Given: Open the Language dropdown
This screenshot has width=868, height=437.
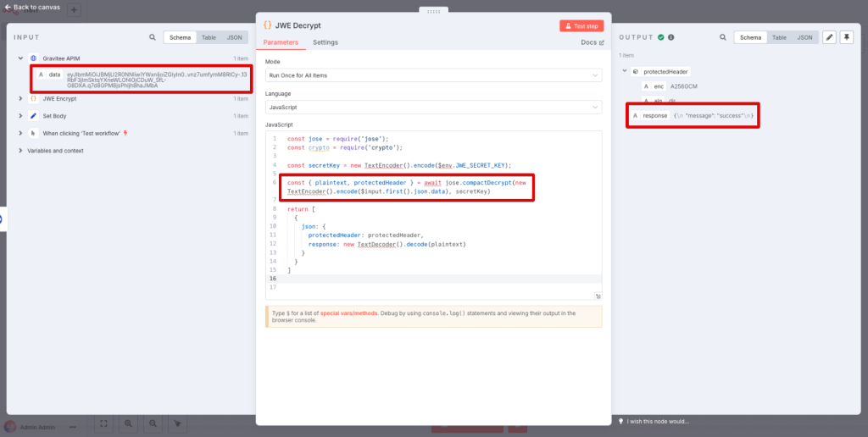Looking at the screenshot, I should click(433, 107).
